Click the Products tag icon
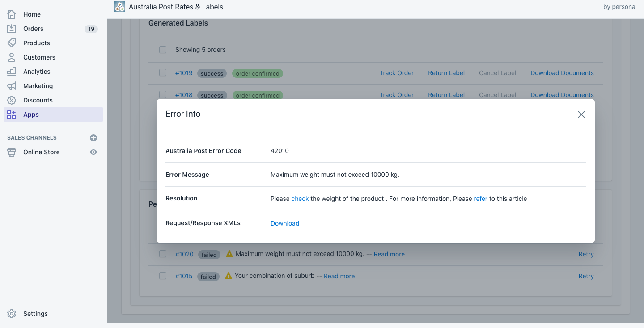The image size is (644, 328). tap(12, 43)
